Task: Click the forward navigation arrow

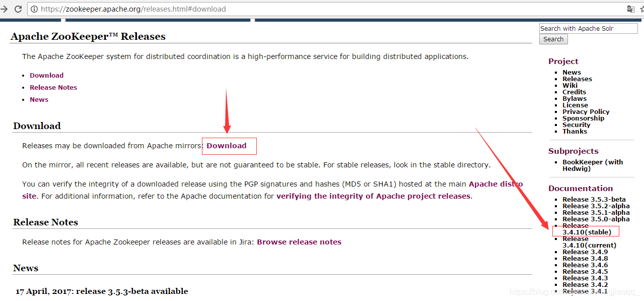Action: pyautogui.click(x=4, y=9)
